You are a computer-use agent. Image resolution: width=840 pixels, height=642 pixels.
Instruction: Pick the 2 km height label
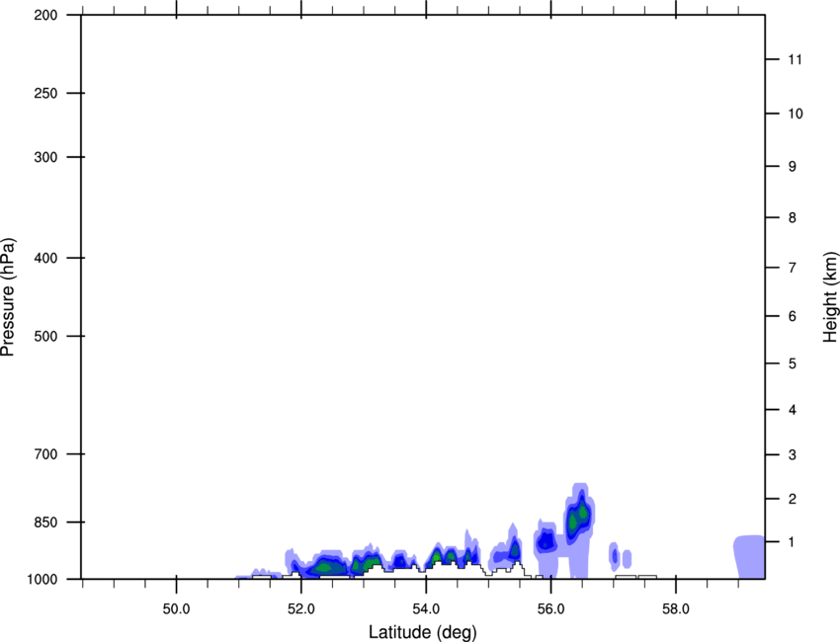coord(793,499)
